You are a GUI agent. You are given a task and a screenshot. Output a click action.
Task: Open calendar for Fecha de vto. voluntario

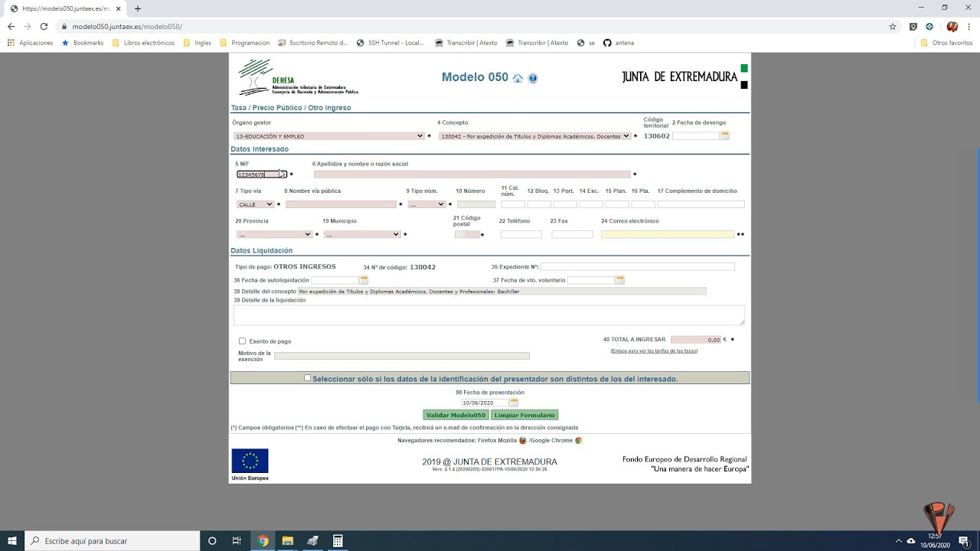pyautogui.click(x=620, y=280)
